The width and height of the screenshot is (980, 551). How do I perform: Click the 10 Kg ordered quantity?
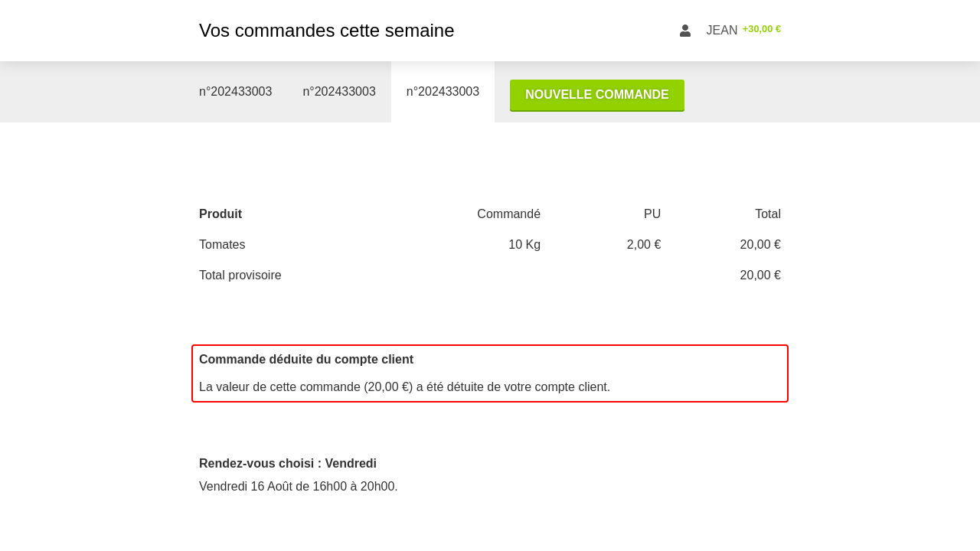pyautogui.click(x=524, y=245)
